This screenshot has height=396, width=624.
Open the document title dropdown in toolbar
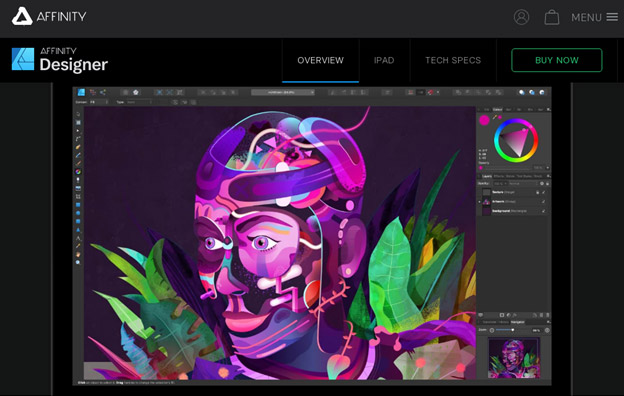[x=283, y=92]
